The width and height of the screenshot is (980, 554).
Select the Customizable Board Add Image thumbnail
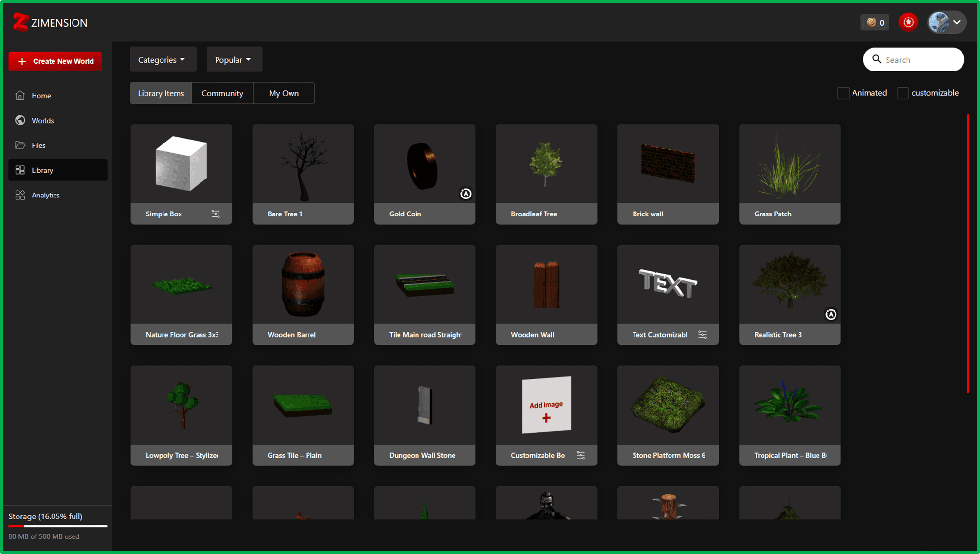546,405
